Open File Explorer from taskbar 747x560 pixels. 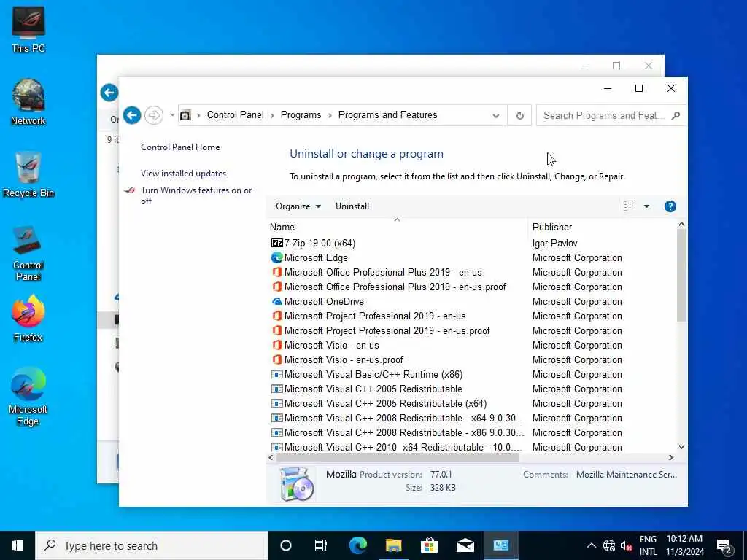pos(393,545)
